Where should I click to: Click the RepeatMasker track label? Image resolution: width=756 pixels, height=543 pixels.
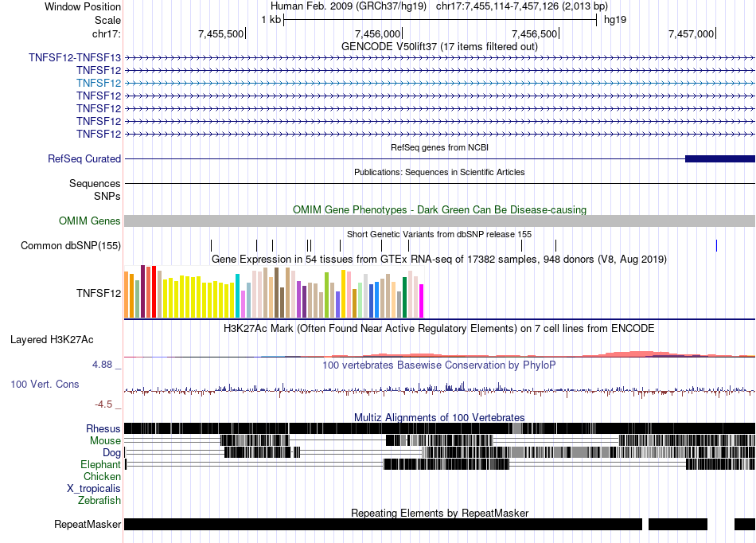tap(88, 524)
